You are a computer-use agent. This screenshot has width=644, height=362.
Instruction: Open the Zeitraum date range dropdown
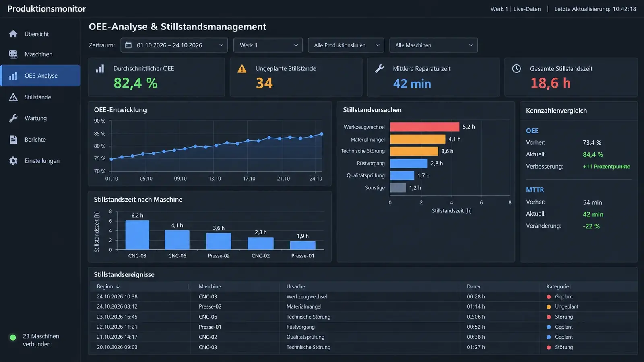point(174,45)
